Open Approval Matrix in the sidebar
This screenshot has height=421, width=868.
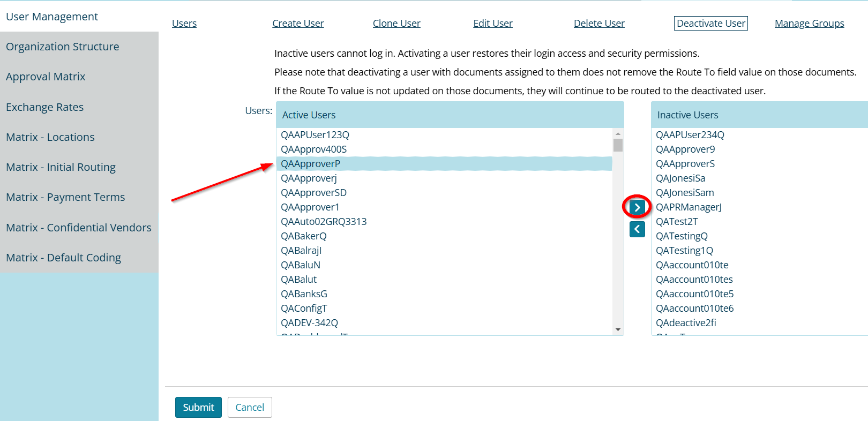coord(46,77)
